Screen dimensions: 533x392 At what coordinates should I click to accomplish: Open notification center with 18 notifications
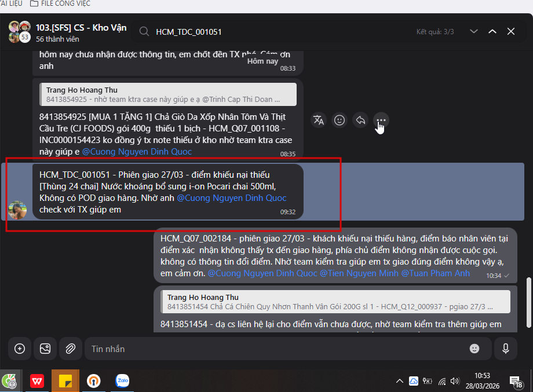click(516, 382)
